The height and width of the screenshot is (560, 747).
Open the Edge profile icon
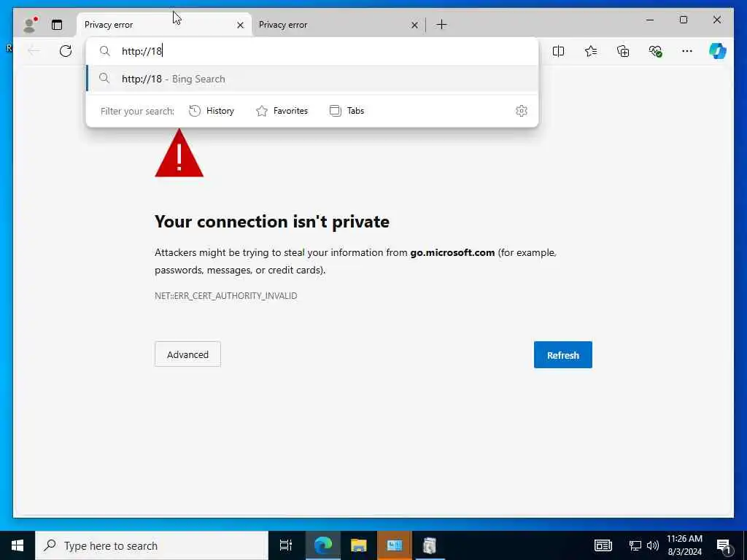click(29, 25)
